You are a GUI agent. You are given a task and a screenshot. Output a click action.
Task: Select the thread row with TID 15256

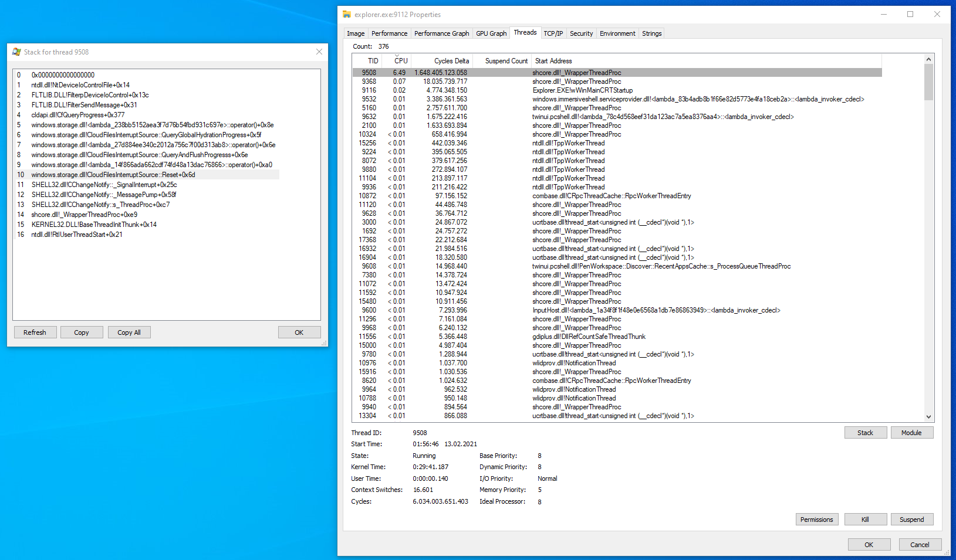(x=617, y=143)
